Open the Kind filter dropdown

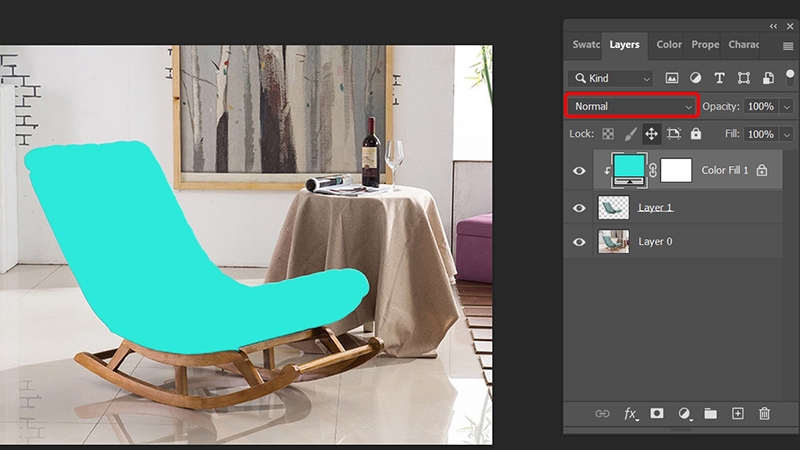(x=610, y=78)
